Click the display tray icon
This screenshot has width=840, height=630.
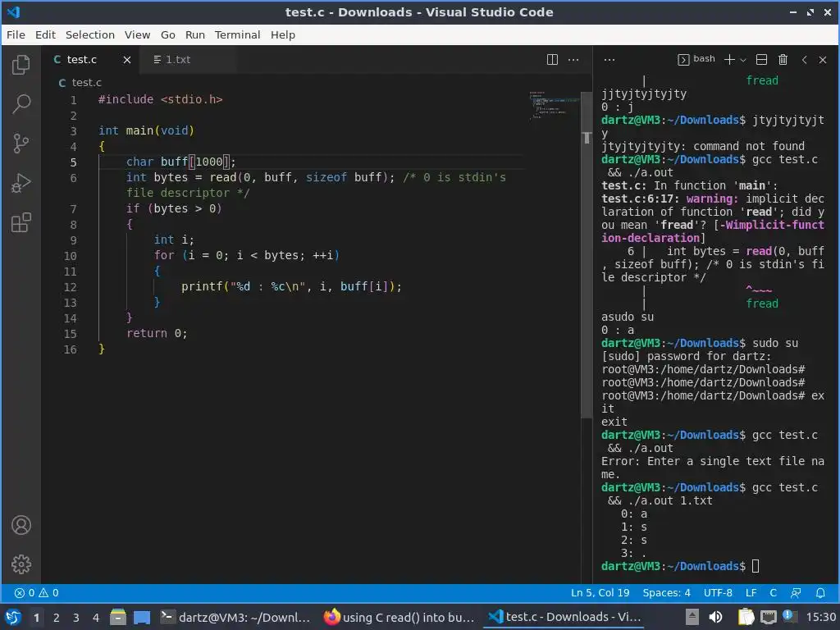point(768,617)
